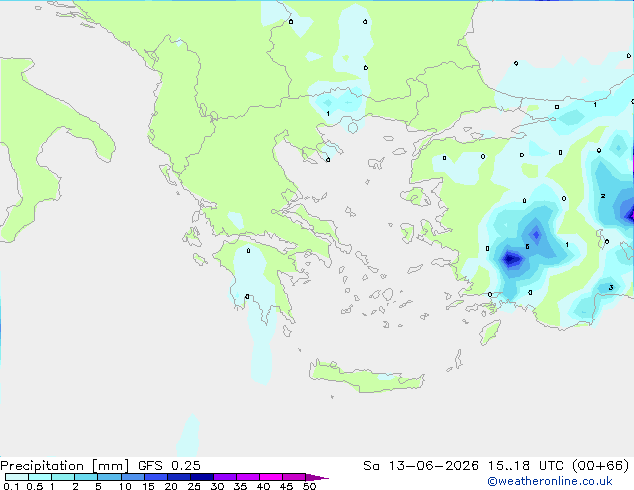
Task: Click the legend label '10'
Action: pyautogui.click(x=125, y=486)
